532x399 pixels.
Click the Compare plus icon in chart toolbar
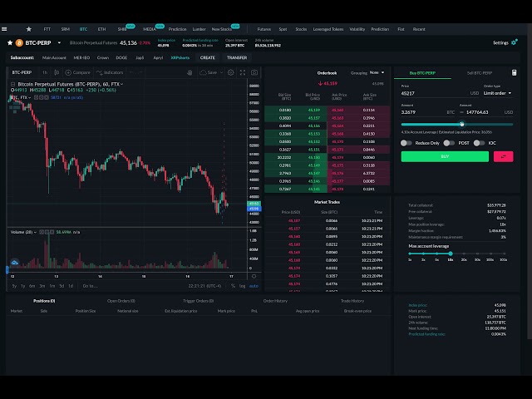coord(68,72)
